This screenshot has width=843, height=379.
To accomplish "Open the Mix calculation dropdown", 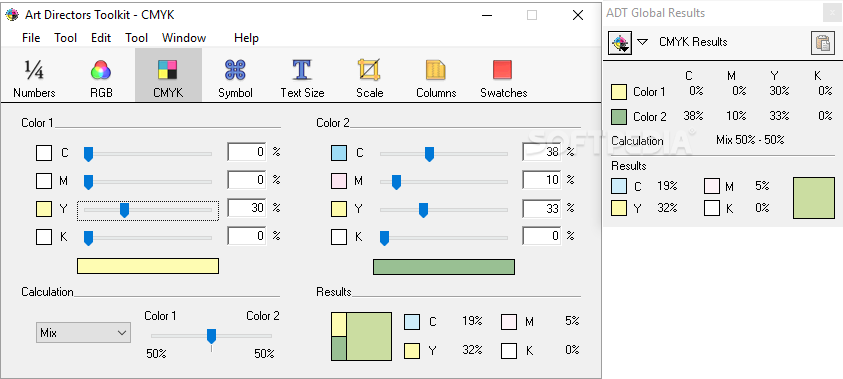I will (83, 333).
